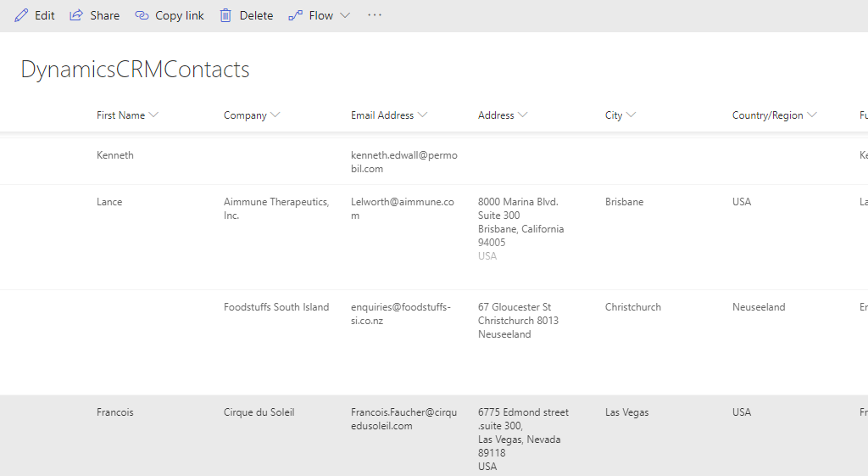
Task: Click the Cirque du Soleil company cell
Action: (x=259, y=412)
